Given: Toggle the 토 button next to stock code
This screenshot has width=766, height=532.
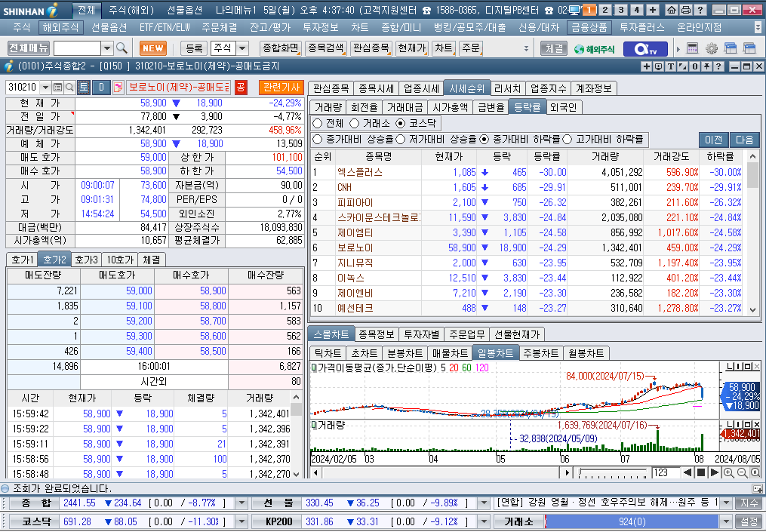Looking at the screenshot, I should tap(84, 88).
